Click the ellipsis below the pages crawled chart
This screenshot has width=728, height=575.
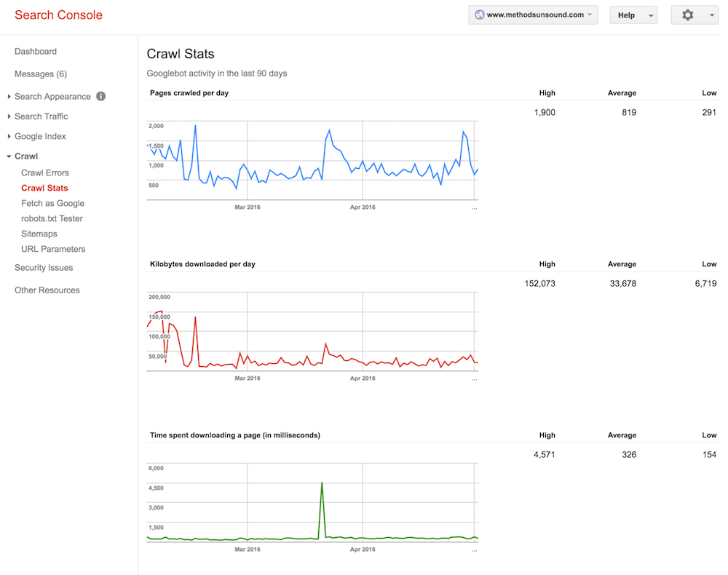coord(474,207)
